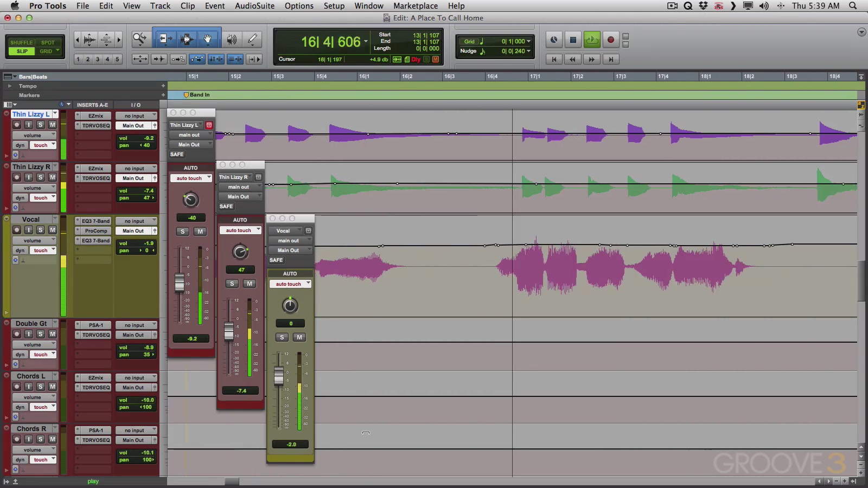Viewport: 868px width, 488px height.
Task: Click Return to Zero transport button
Action: [x=554, y=59]
